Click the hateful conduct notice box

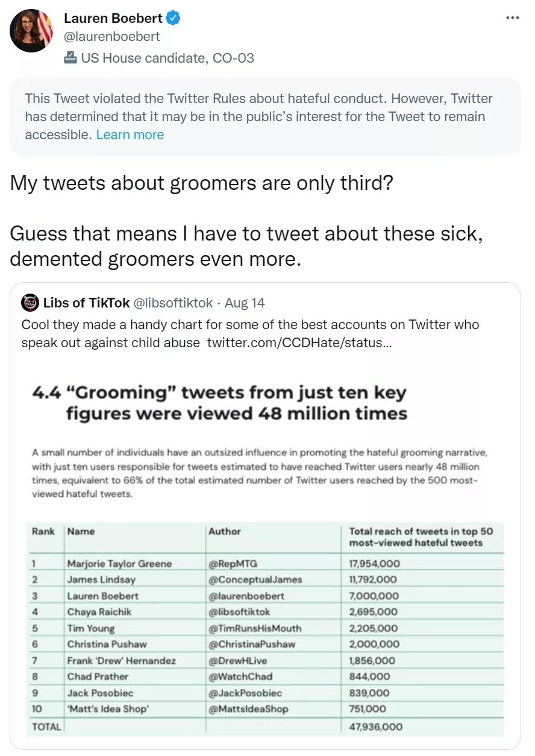265,116
